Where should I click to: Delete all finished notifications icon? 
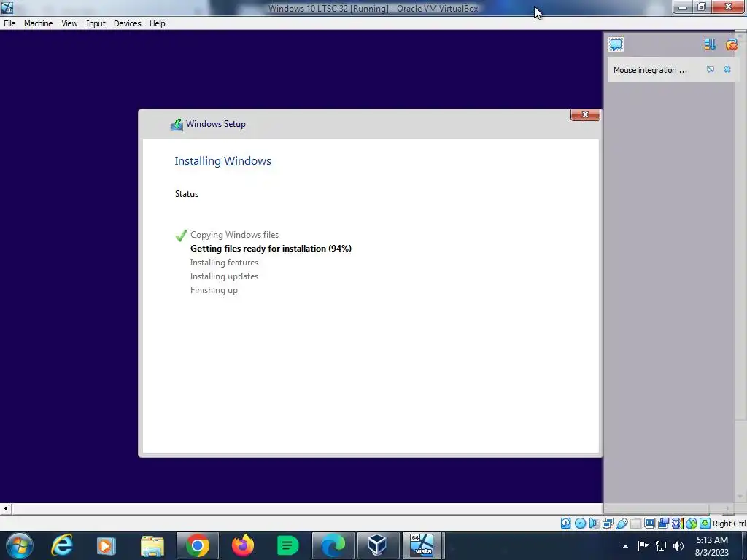tap(731, 44)
